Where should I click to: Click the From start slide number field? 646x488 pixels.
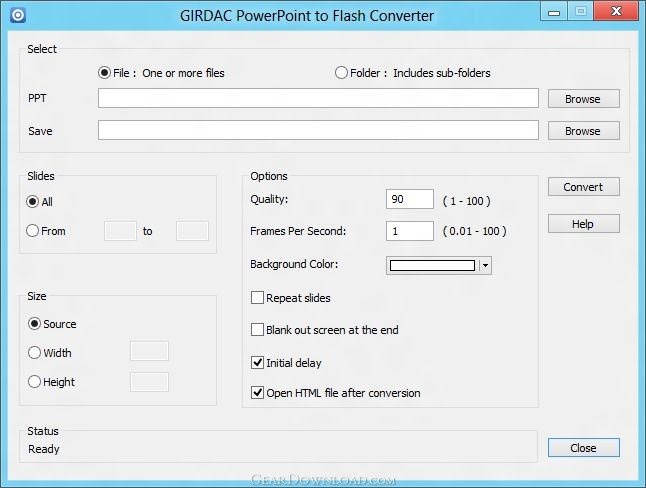pos(120,231)
